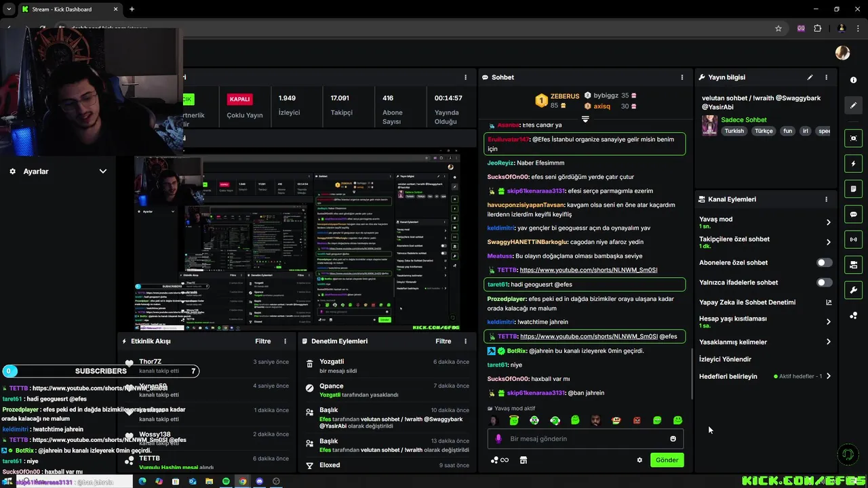Open chat settings gear icon
The image size is (868, 488).
(x=639, y=460)
